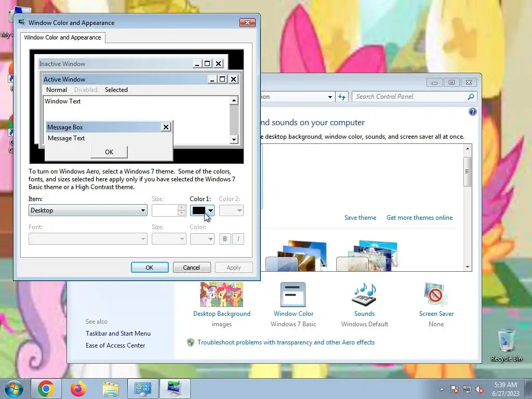This screenshot has height=399, width=532.
Task: Click Inactive Window minimize button in preview
Action: 197,63
